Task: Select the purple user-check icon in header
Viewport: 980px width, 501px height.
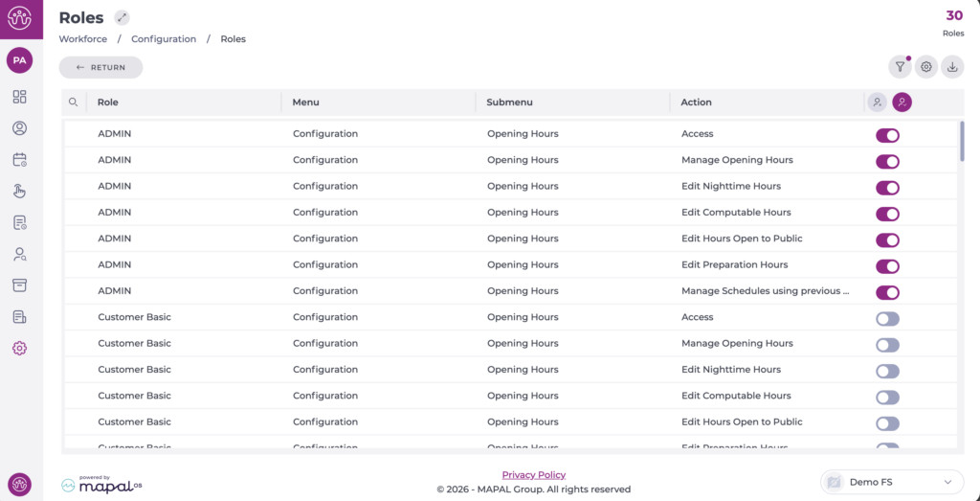Action: (x=902, y=102)
